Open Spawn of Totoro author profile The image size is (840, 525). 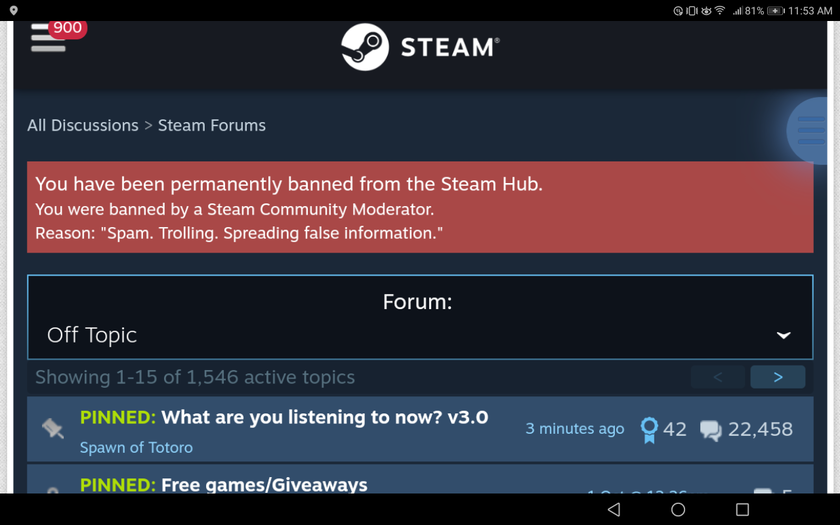[136, 447]
